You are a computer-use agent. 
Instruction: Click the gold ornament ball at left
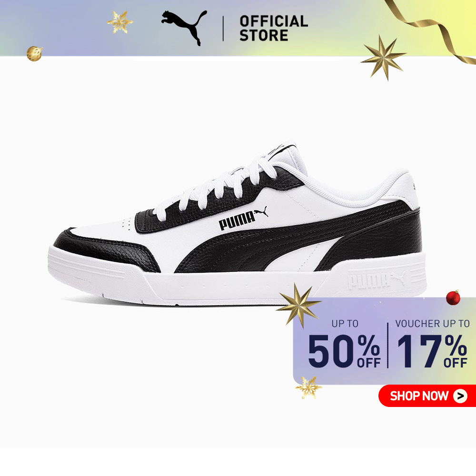(34, 54)
